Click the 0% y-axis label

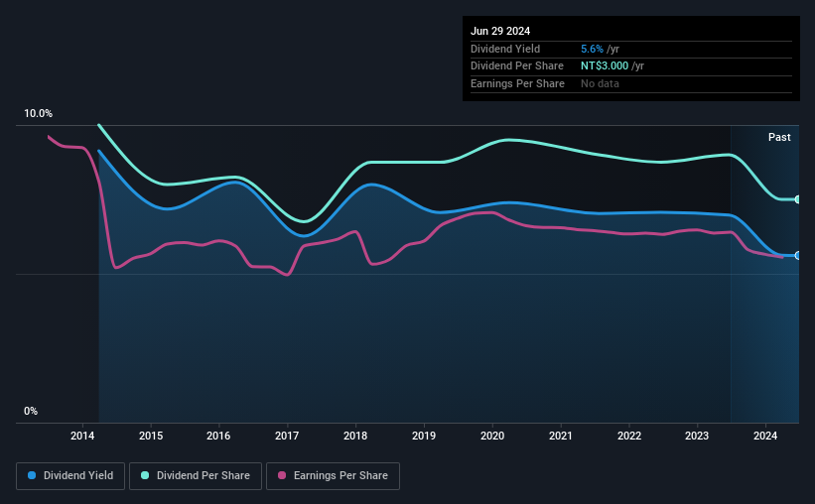point(31,411)
